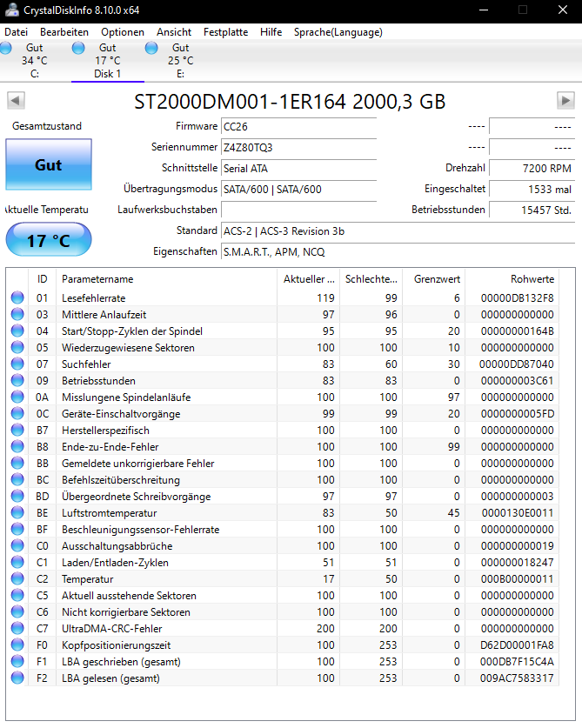
Task: Switch to the C: drive tab
Action: 35,61
